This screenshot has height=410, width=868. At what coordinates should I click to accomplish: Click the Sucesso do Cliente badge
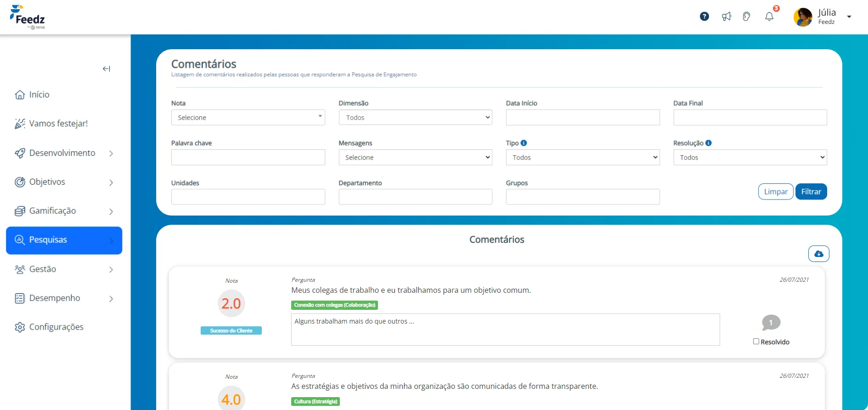point(231,330)
